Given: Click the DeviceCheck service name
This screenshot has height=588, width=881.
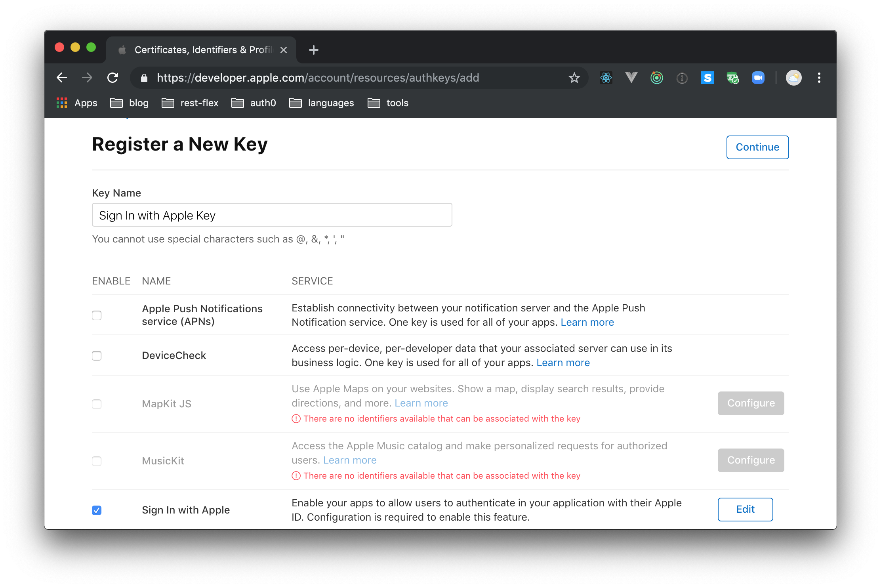Looking at the screenshot, I should [x=174, y=356].
